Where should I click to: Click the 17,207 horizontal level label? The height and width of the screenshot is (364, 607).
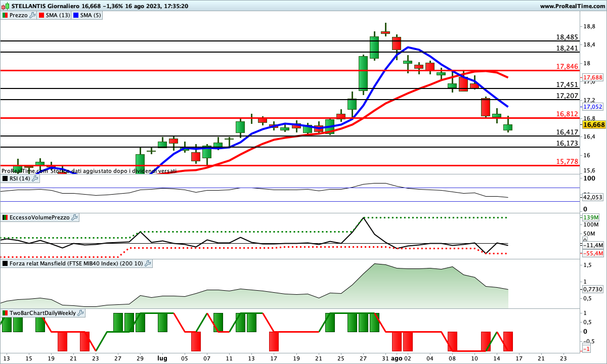(567, 96)
